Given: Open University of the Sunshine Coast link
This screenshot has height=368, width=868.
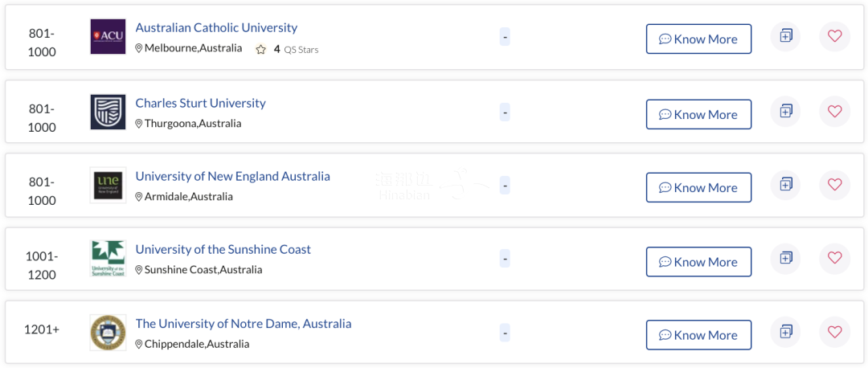Looking at the screenshot, I should coord(223,250).
